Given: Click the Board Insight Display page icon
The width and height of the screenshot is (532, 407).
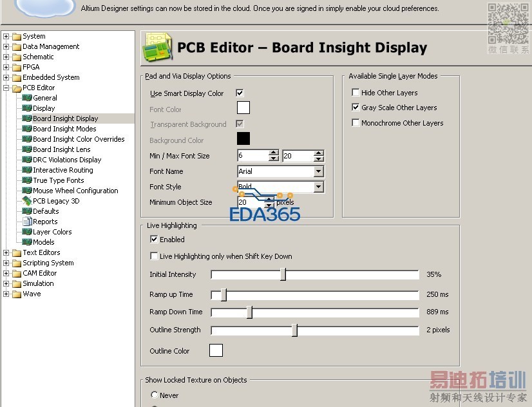Looking at the screenshot, I should (27, 118).
